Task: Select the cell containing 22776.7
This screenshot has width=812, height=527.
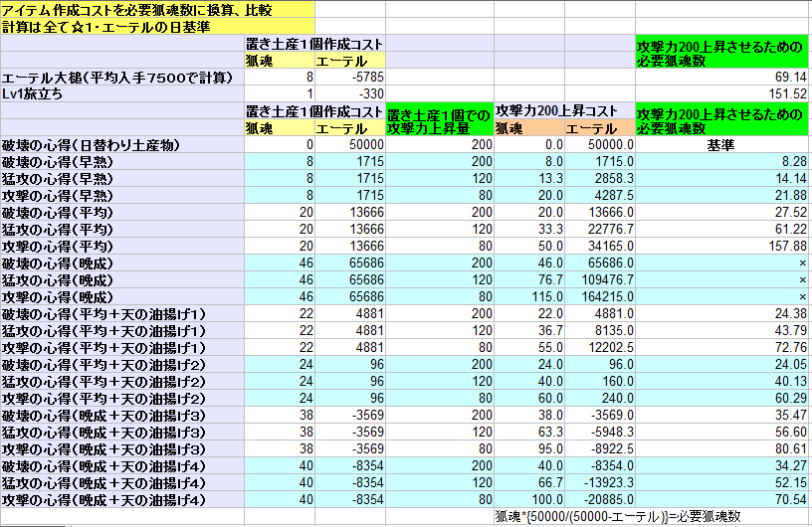Action: (x=600, y=230)
